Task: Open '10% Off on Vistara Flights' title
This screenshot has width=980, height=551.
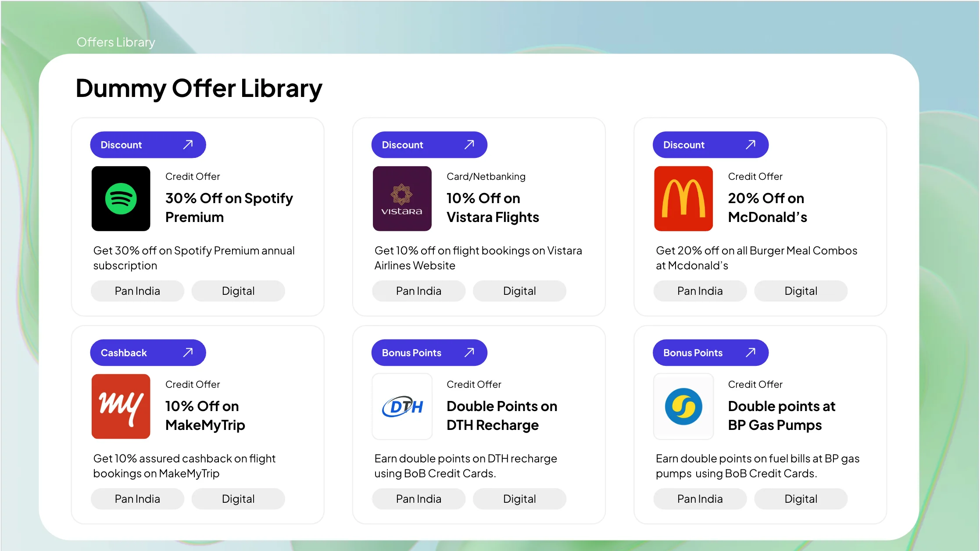Action: pyautogui.click(x=493, y=208)
